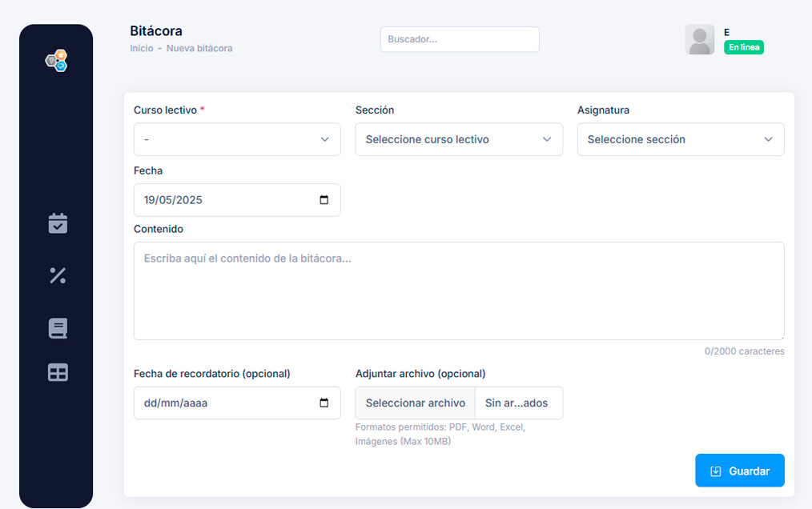Screen dimensions: 812x509
Task: Click into the Contenido text area
Action: click(458, 291)
